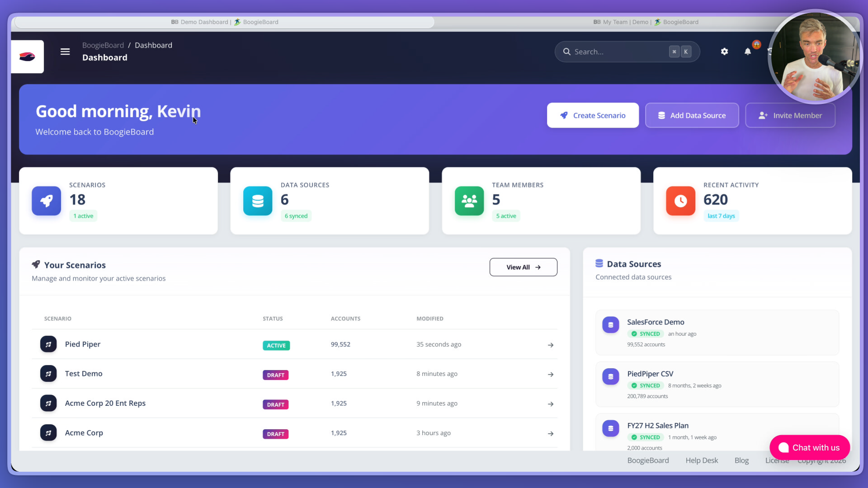Open the notifications bell
Viewport: 868px width, 488px height.
748,52
